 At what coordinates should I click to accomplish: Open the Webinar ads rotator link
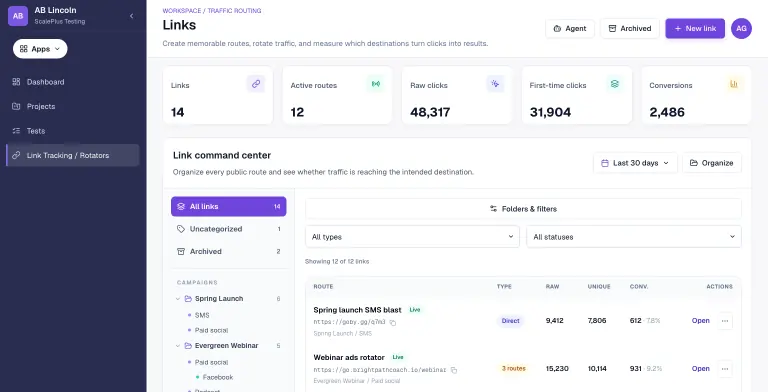coord(700,368)
